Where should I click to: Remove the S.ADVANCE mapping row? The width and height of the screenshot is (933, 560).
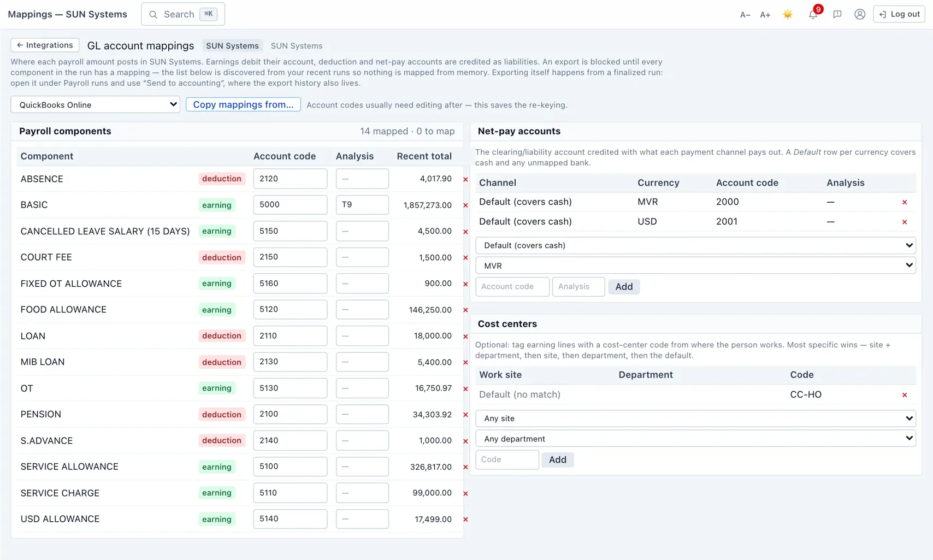pos(465,441)
